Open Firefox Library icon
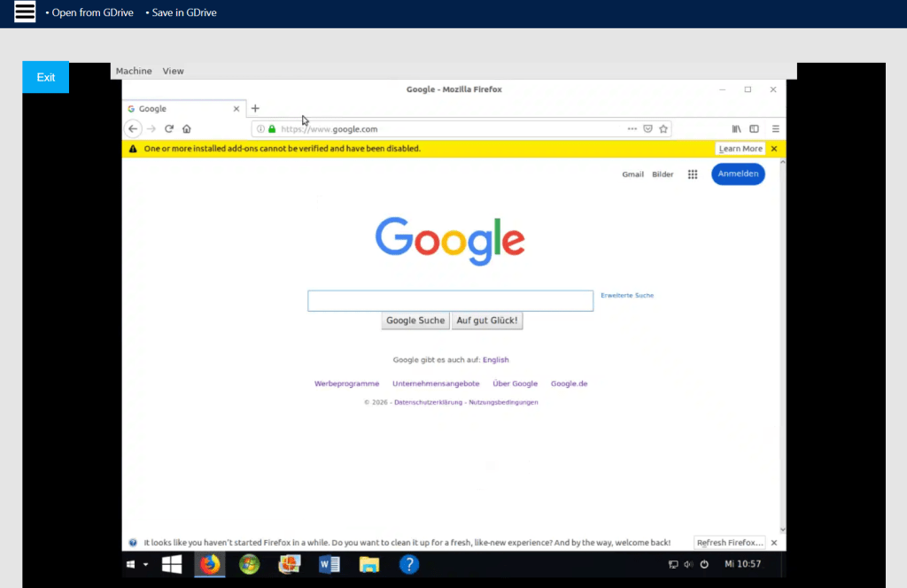Viewport: 907px width, 588px height. (736, 129)
